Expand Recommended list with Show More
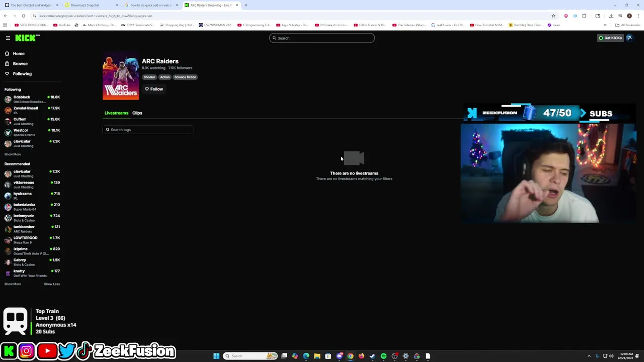This screenshot has height=362, width=644. tap(13, 284)
